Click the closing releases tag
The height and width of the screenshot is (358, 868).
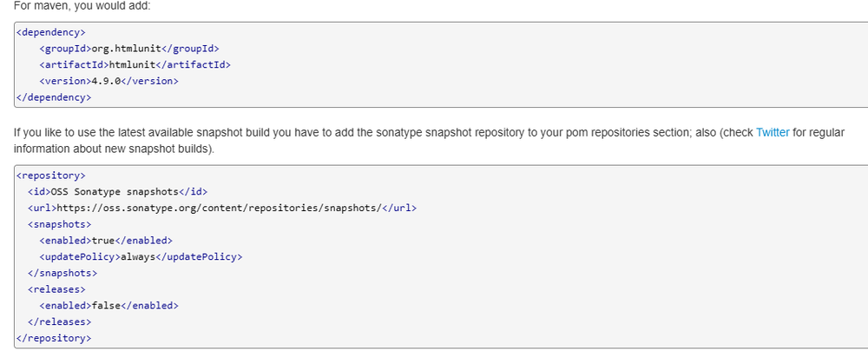[x=60, y=322]
